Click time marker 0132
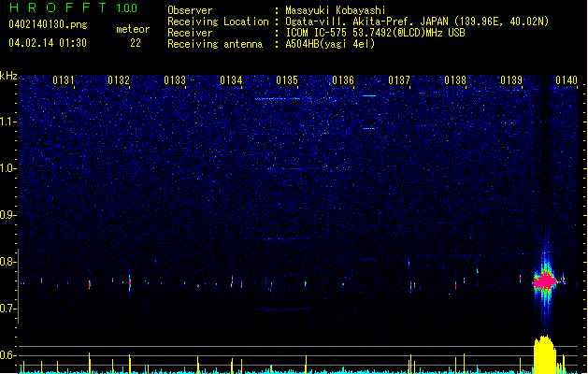The image size is (588, 374). coord(119,80)
